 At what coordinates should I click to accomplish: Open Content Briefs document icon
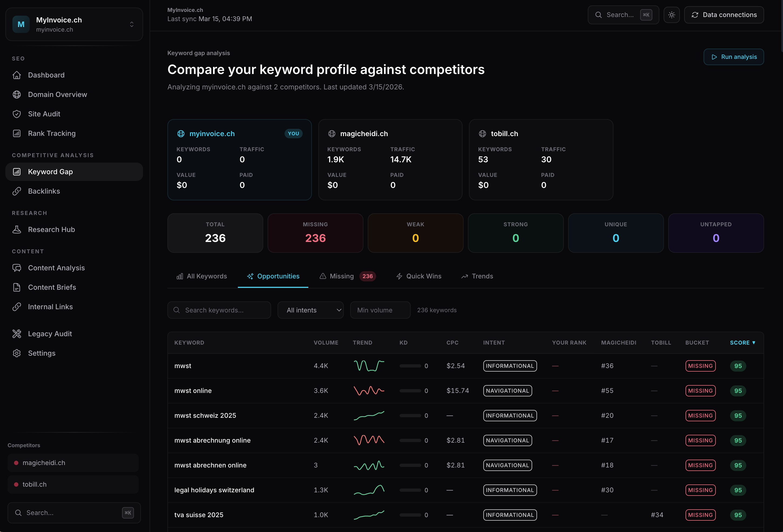point(17,287)
